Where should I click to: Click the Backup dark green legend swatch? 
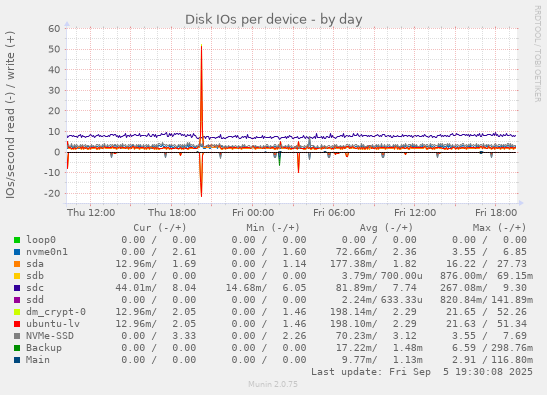pos(17,348)
